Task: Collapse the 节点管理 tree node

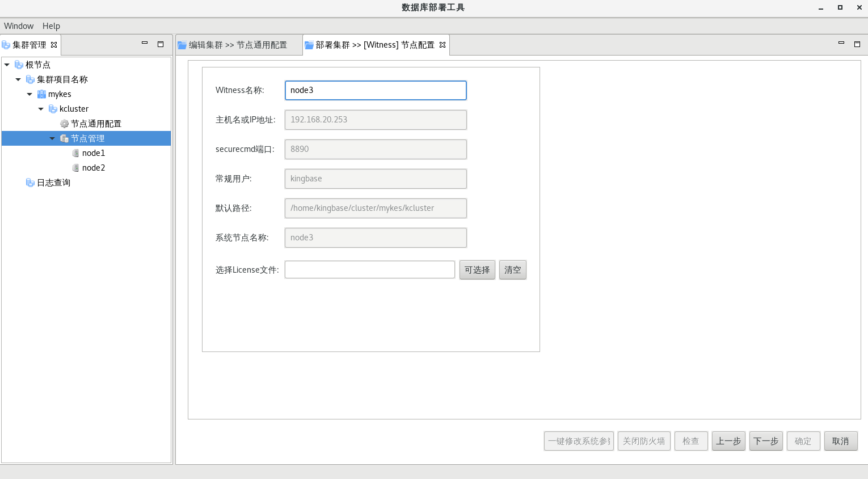Action: tap(52, 138)
